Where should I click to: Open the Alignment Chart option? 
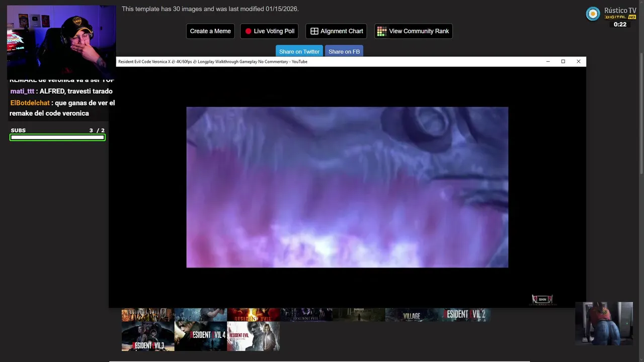point(336,31)
